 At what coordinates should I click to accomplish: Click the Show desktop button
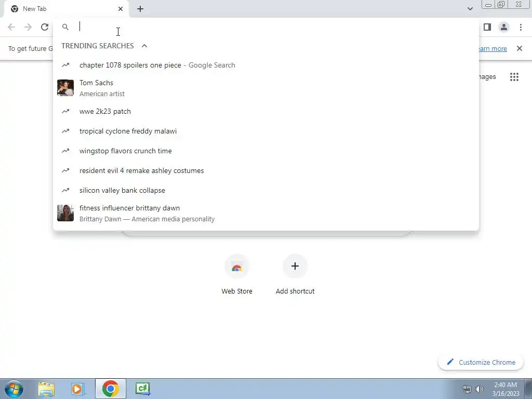point(528,389)
